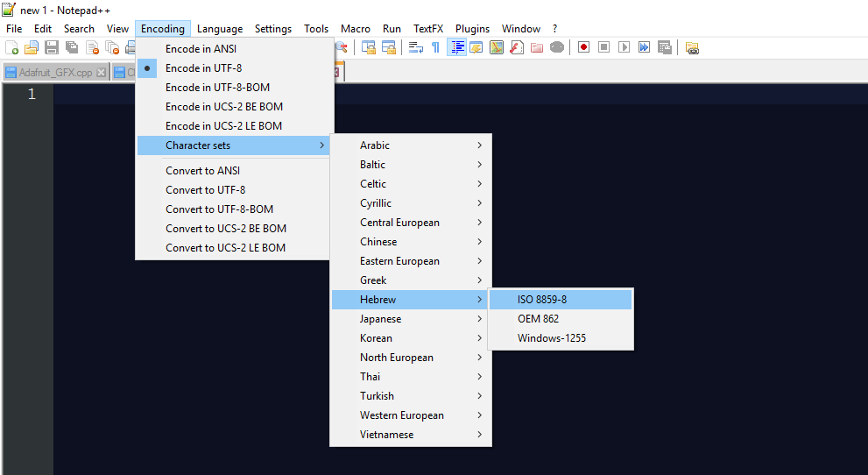Click the user-defined language lightning icon
Viewport: 868px width, 475px height.
click(x=476, y=47)
